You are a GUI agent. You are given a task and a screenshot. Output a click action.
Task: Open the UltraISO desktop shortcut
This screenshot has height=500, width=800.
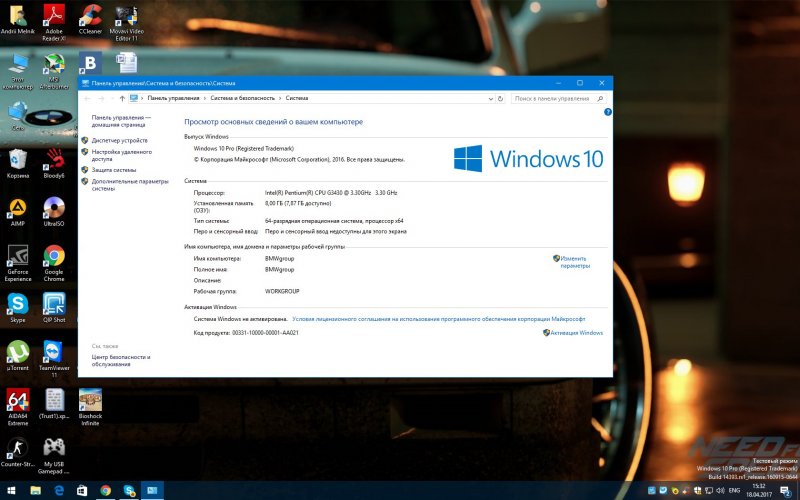pos(54,208)
